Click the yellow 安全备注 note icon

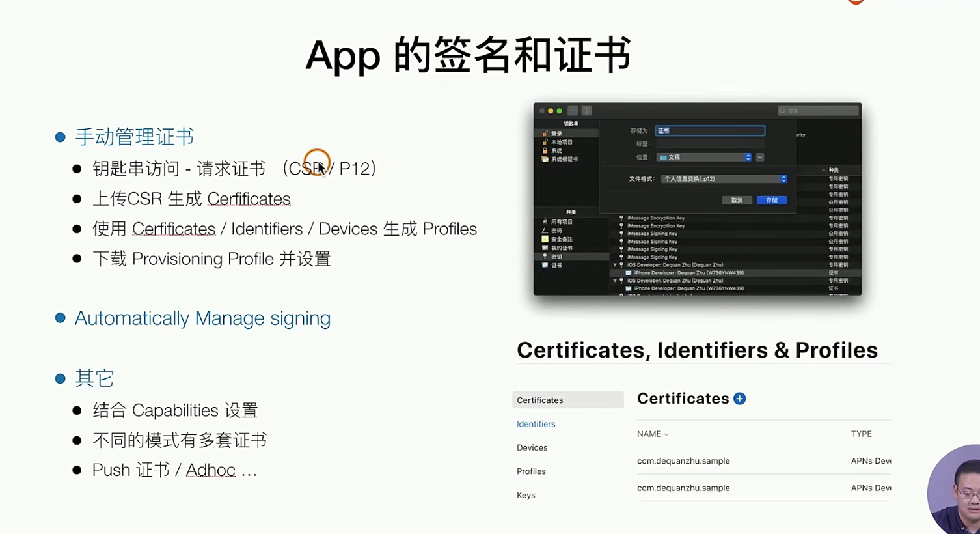545,239
